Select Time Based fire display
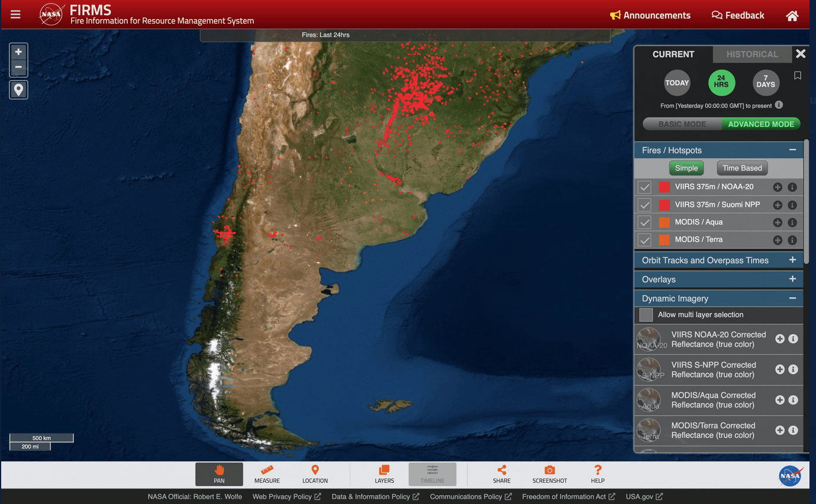The image size is (816, 504). [x=742, y=168]
